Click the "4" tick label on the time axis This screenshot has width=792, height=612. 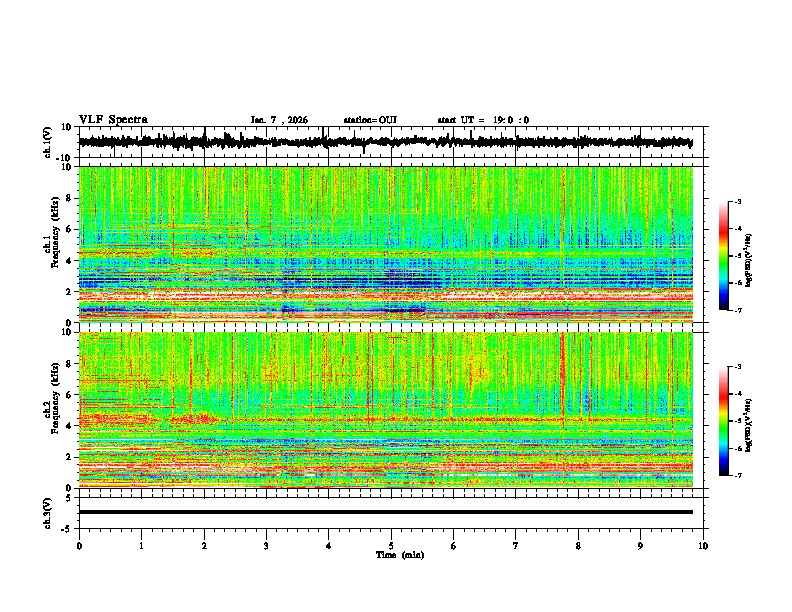pyautogui.click(x=329, y=546)
